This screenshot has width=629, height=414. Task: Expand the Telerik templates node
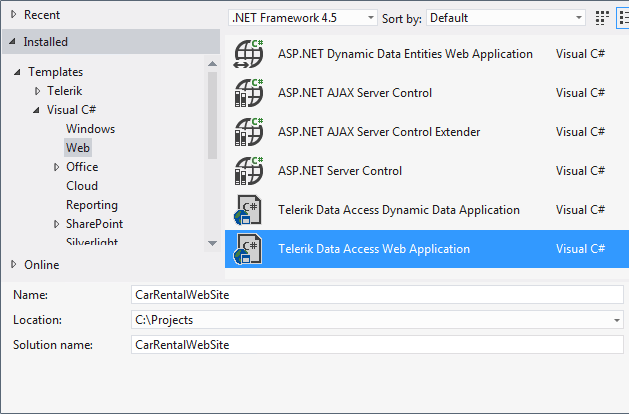click(37, 91)
